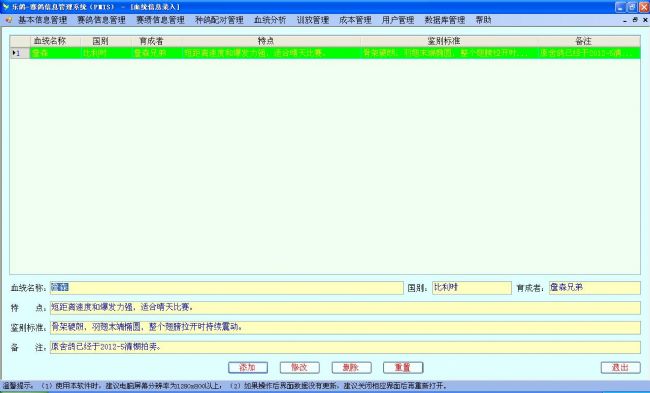The width and height of the screenshot is (650, 393).
Task: Open the 赛鸽信息管理 menu
Action: 101,20
